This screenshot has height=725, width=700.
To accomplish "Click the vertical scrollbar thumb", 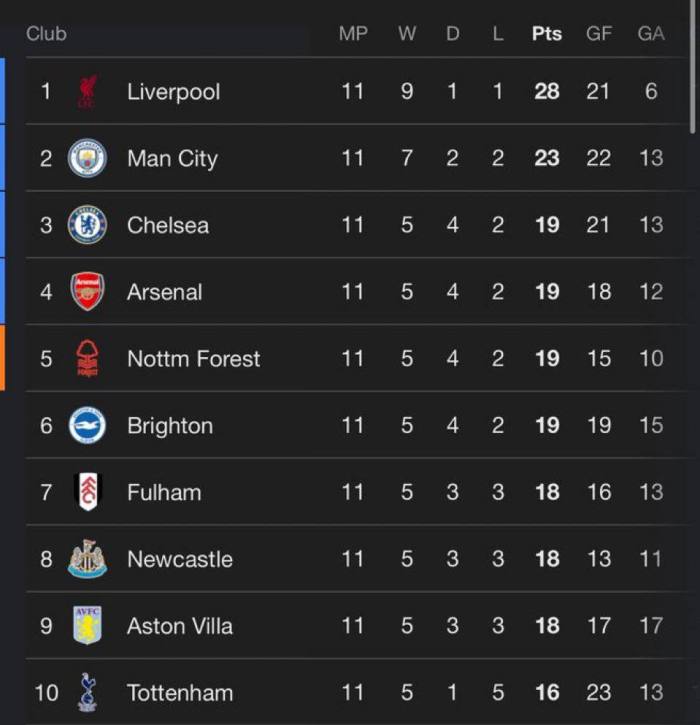I will [692, 67].
